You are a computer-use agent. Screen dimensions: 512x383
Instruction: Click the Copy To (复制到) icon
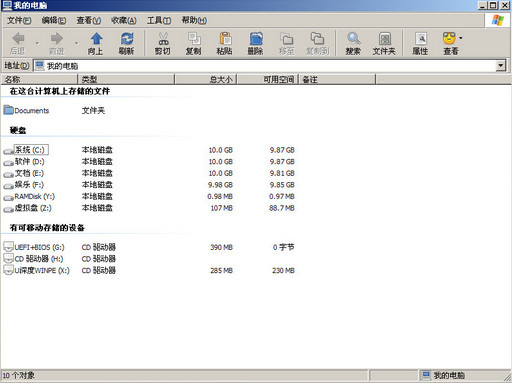coord(317,39)
